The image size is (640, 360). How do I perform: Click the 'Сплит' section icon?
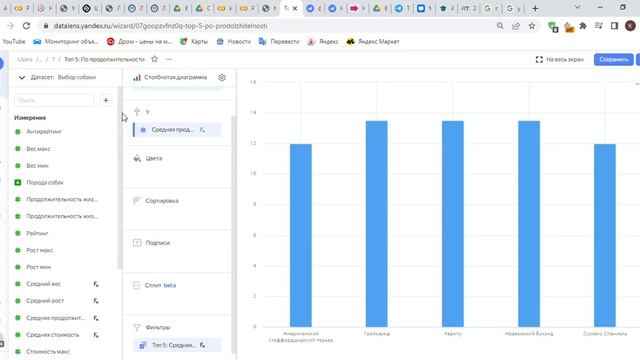pyautogui.click(x=137, y=285)
